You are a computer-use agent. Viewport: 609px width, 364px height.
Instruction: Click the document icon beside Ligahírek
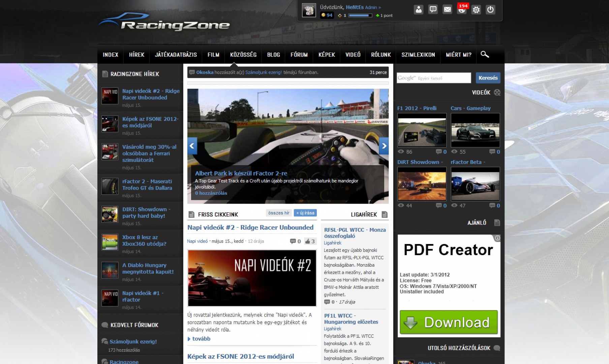tap(385, 214)
